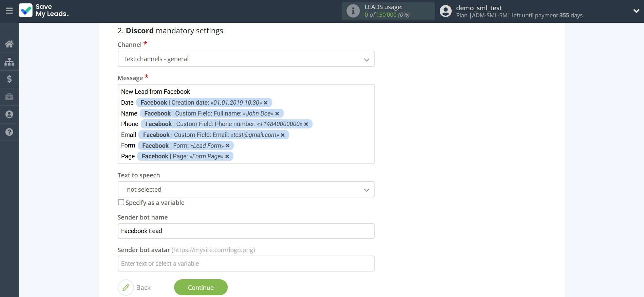Viewport: 644px width, 297px height.
Task: Click the briefcase icon in sidebar
Action: click(x=9, y=97)
